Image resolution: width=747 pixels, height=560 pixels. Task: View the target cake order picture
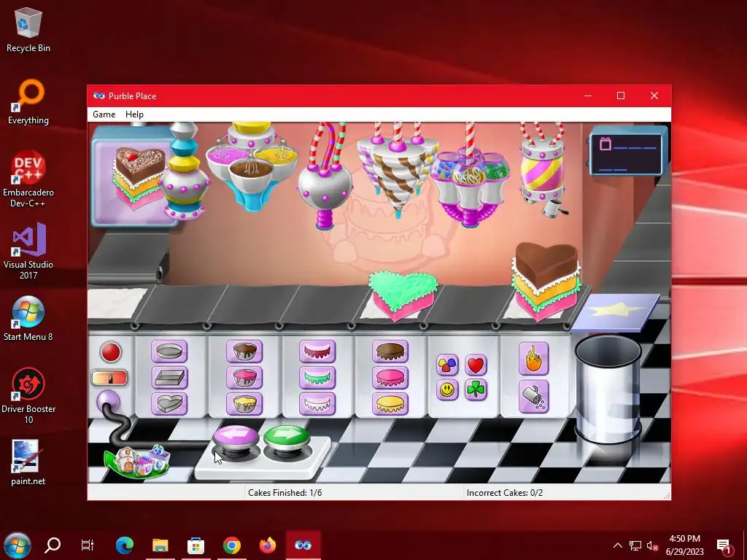(138, 177)
